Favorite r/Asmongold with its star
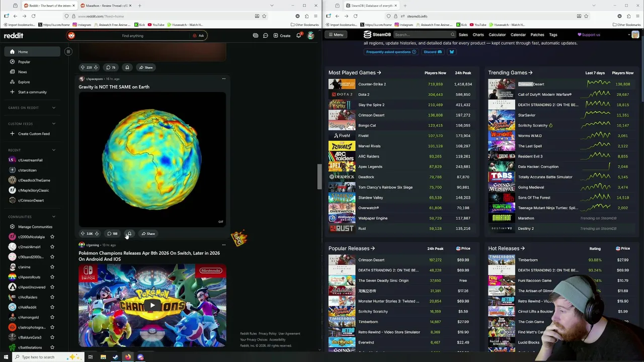644x362 pixels. coord(52,317)
